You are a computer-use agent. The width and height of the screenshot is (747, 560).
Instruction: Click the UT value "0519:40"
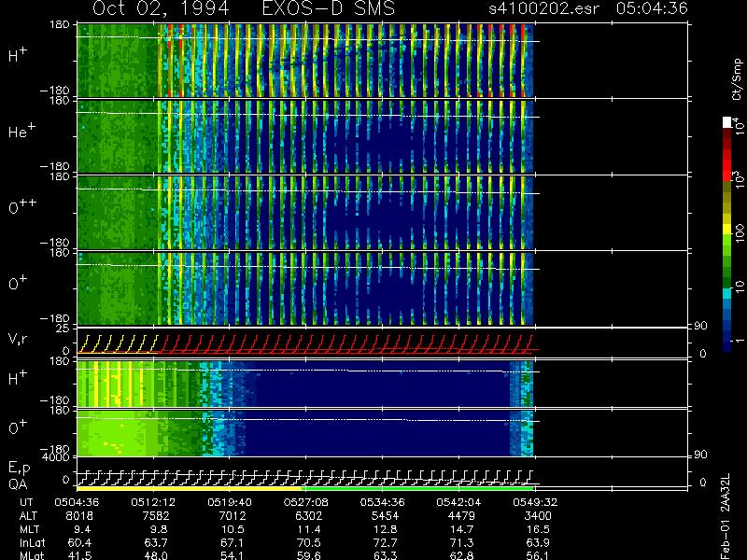click(x=230, y=502)
